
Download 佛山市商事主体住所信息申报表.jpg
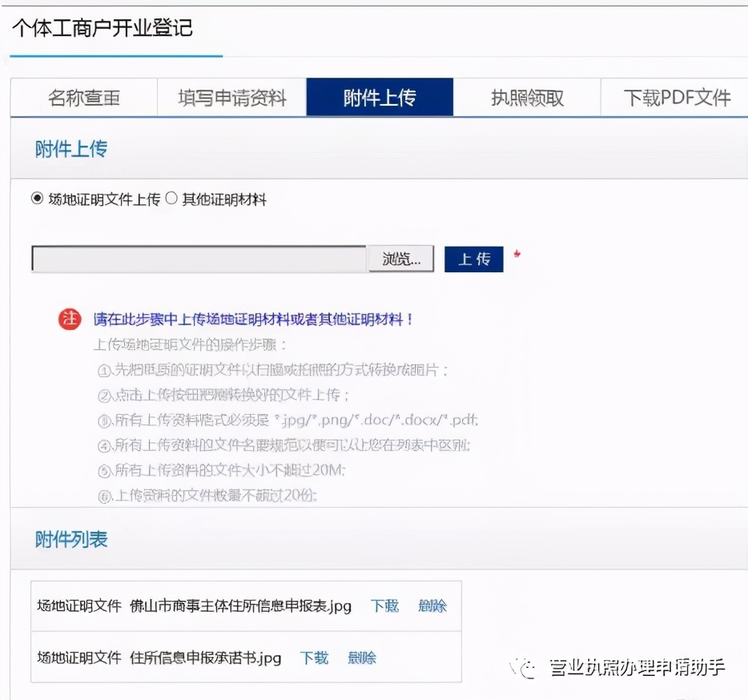384,606
